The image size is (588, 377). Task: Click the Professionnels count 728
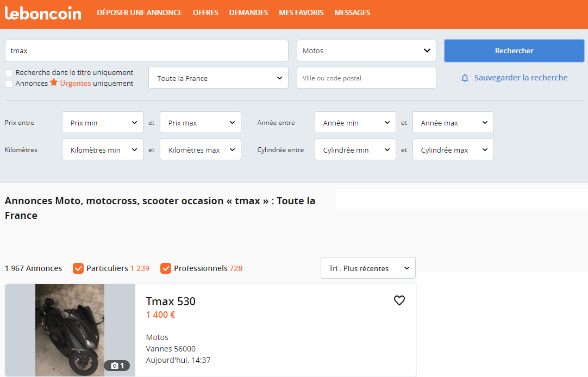coord(236,268)
